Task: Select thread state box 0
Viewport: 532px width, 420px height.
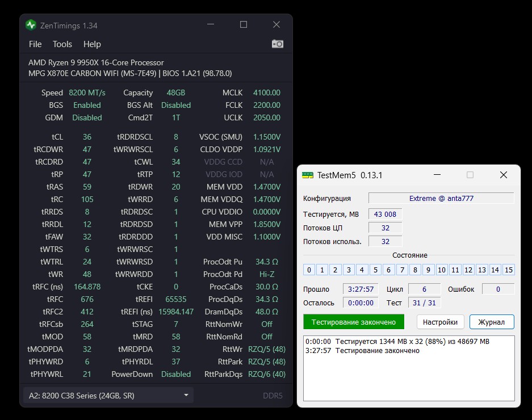Action: [309, 270]
